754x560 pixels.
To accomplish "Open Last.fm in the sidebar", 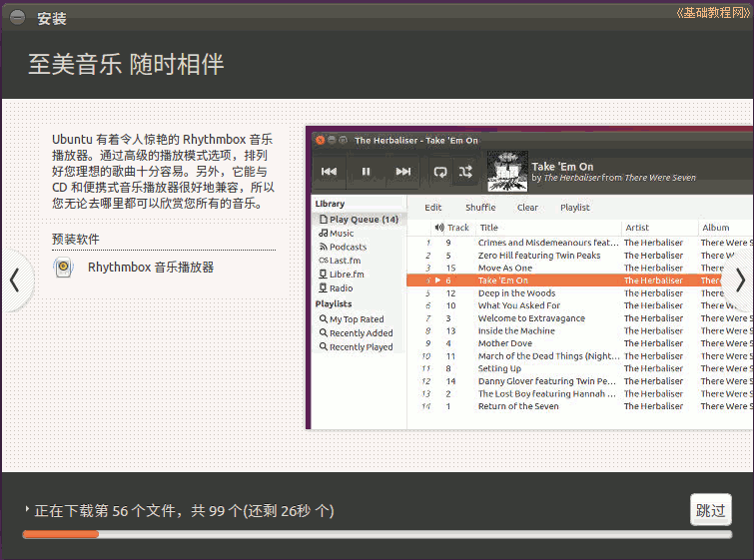I will 340,261.
